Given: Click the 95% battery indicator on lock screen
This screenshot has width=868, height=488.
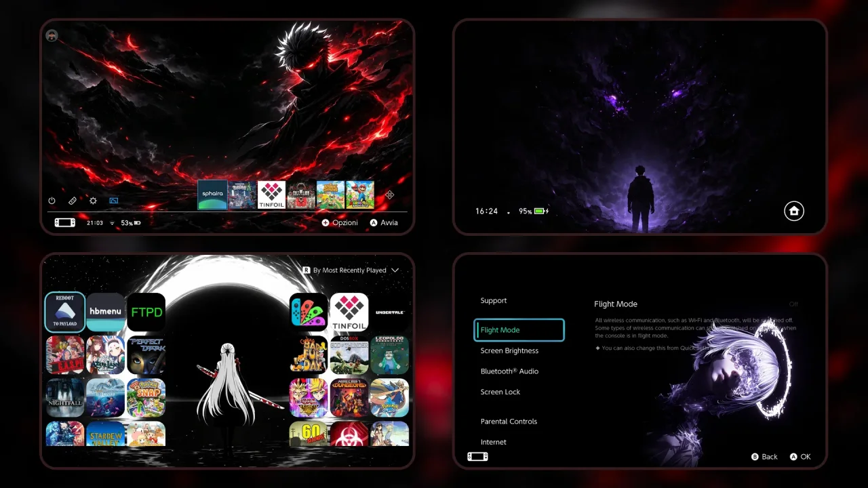Looking at the screenshot, I should point(534,211).
